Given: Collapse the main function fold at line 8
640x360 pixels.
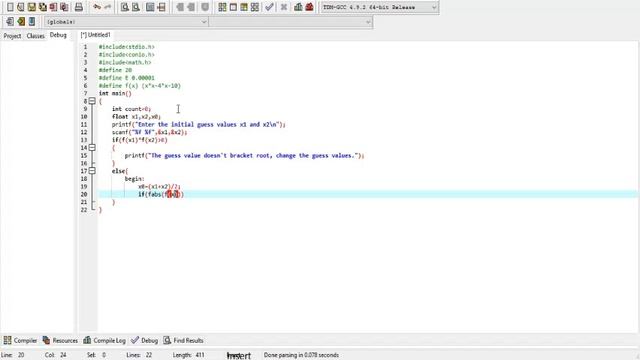Looking at the screenshot, I should point(92,101).
